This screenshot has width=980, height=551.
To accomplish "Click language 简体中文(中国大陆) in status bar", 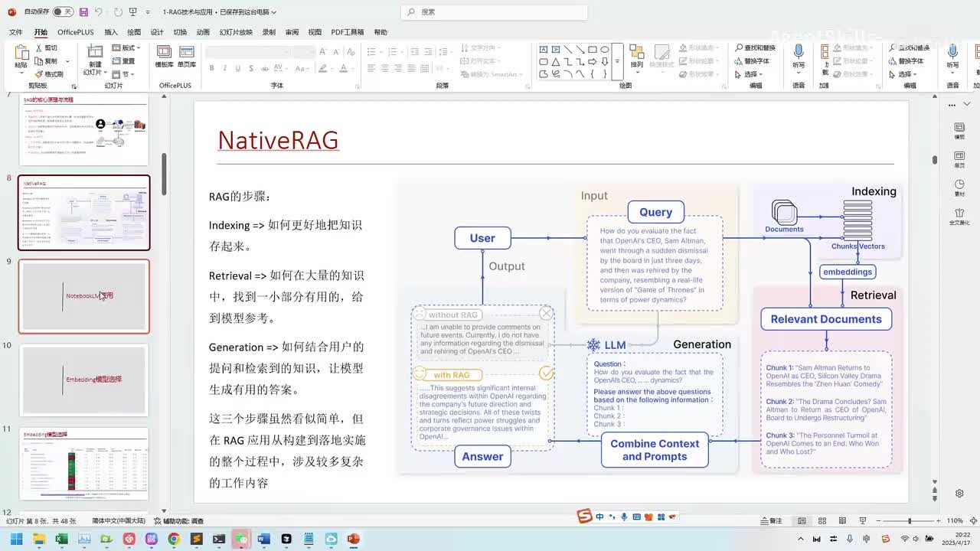I will pyautogui.click(x=118, y=521).
